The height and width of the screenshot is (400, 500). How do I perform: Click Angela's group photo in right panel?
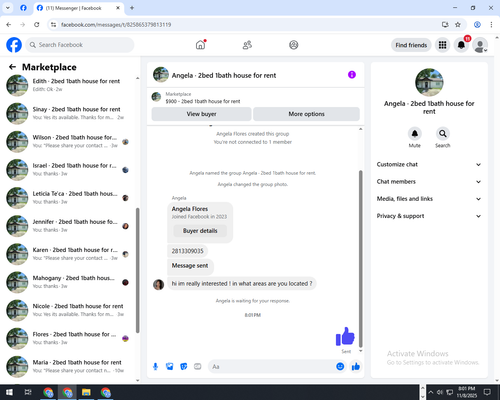[x=429, y=82]
